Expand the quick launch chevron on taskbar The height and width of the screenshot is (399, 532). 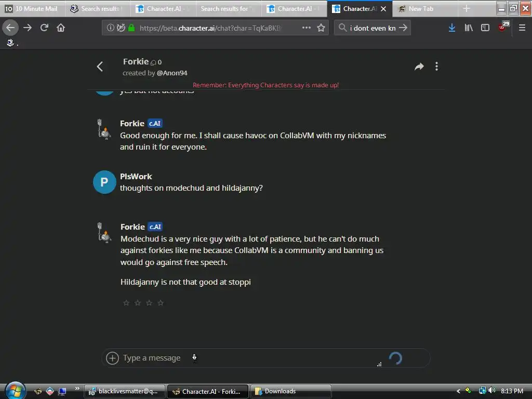tap(77, 389)
